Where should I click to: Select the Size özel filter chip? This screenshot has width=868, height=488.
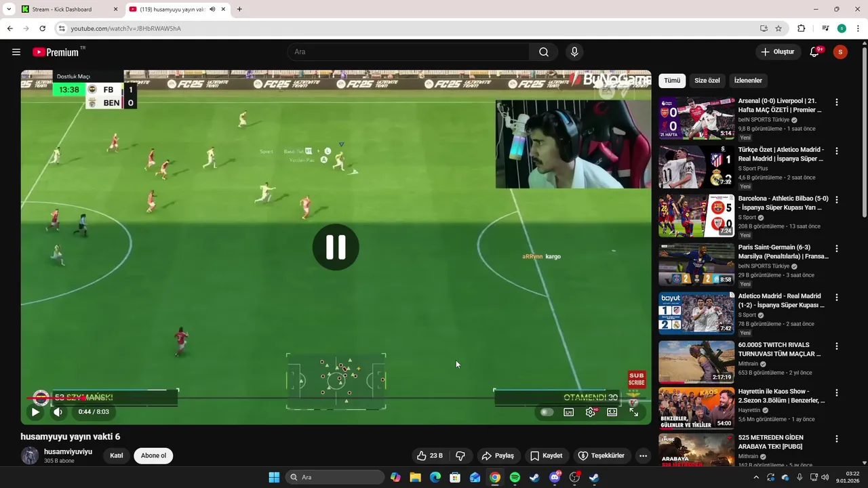coord(707,80)
